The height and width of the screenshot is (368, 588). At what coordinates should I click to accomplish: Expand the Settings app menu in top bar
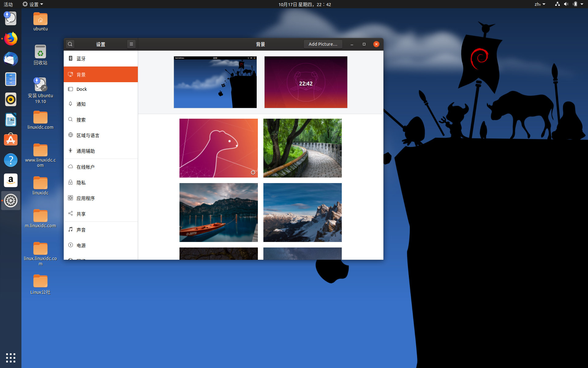pyautogui.click(x=33, y=4)
